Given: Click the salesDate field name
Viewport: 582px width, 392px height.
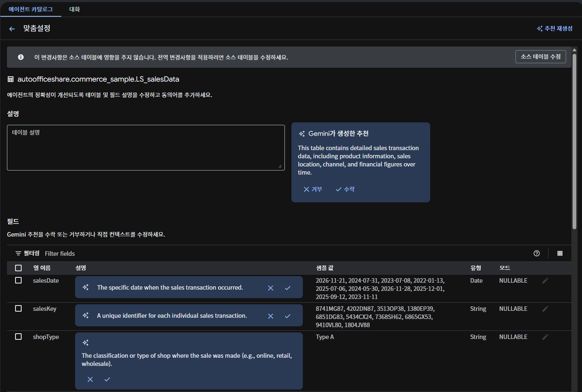Looking at the screenshot, I should click(46, 281).
